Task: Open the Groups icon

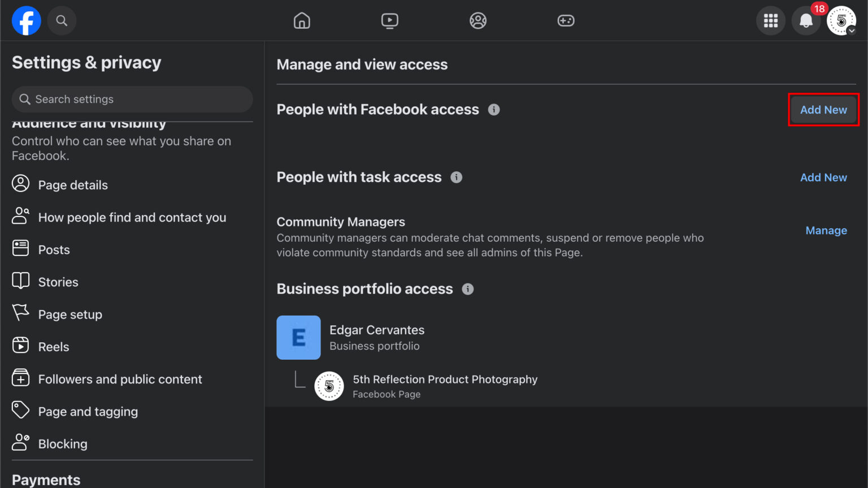Action: (x=478, y=20)
